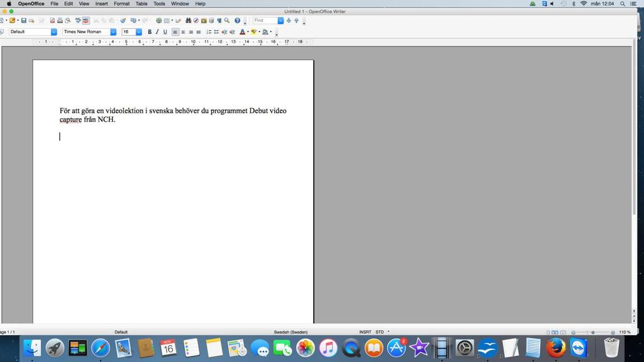Click Swedish (Sweden) language in status bar
The height and width of the screenshot is (362, 644).
tap(291, 332)
